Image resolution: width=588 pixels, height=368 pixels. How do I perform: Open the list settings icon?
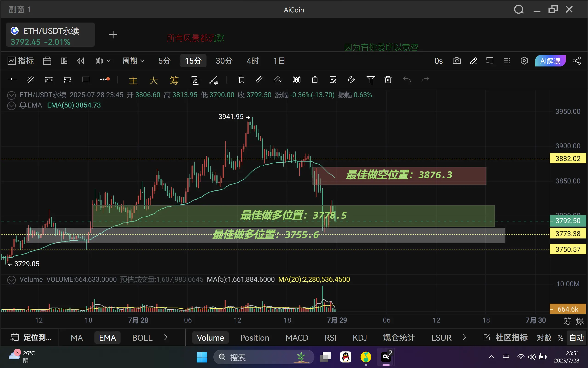[507, 60]
